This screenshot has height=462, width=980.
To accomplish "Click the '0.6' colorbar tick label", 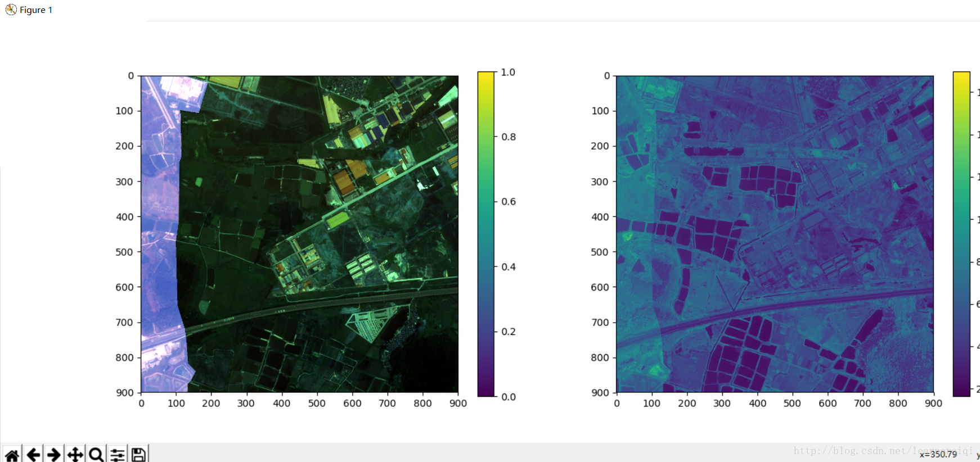I will [509, 201].
